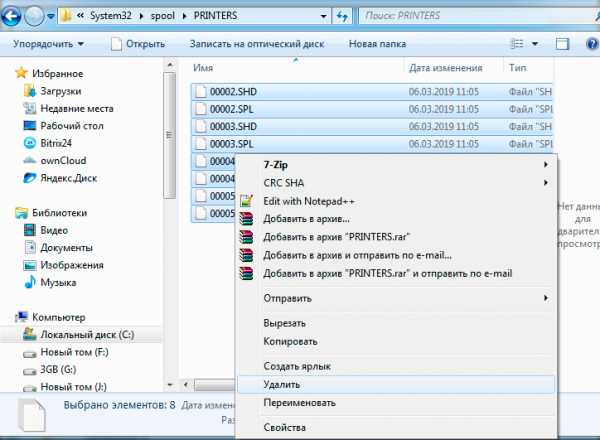Choose Добавить в архив... menu item

point(396,219)
